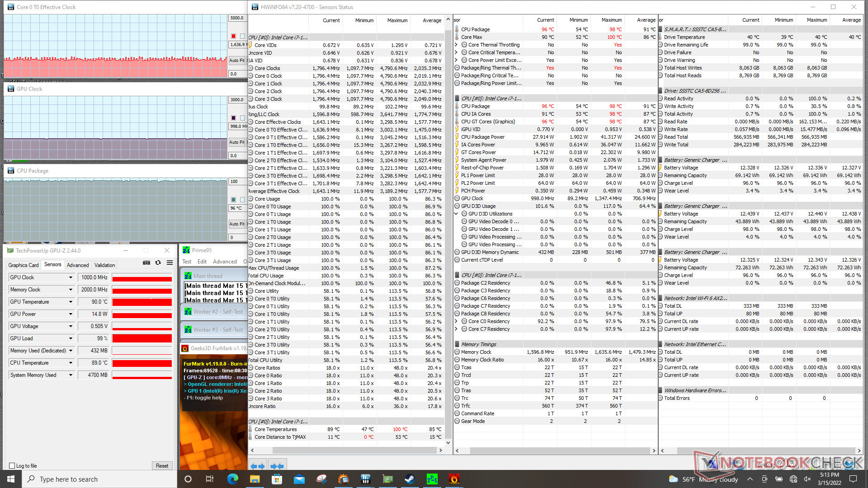Open FurMark icon in the taskbar
The height and width of the screenshot is (488, 868).
click(x=454, y=479)
